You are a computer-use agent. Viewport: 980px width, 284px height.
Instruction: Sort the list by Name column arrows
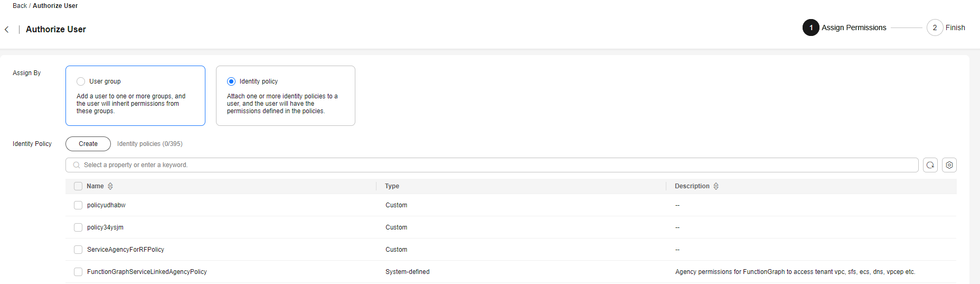click(110, 186)
